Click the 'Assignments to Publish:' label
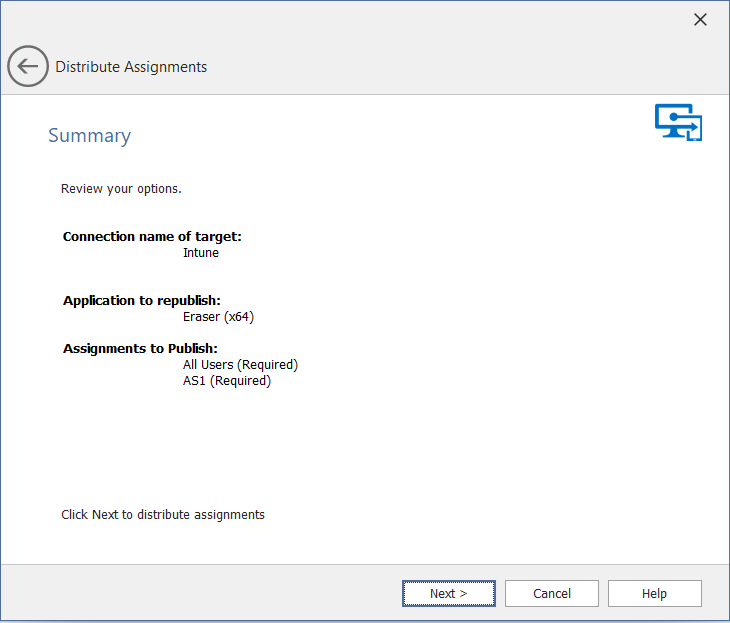 coord(140,349)
